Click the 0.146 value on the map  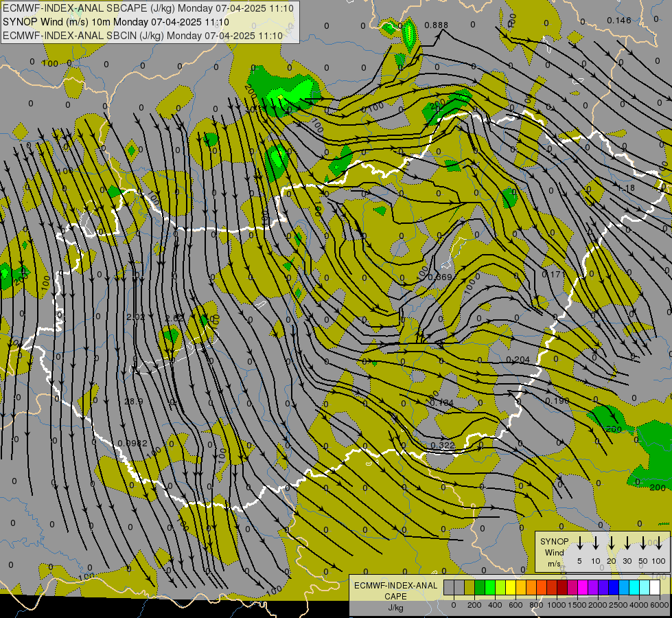(x=619, y=20)
